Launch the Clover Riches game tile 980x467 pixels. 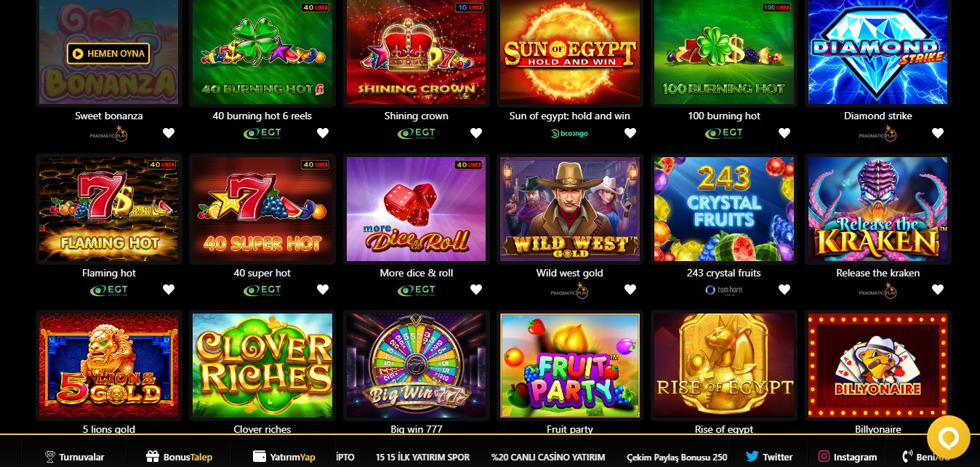(262, 366)
